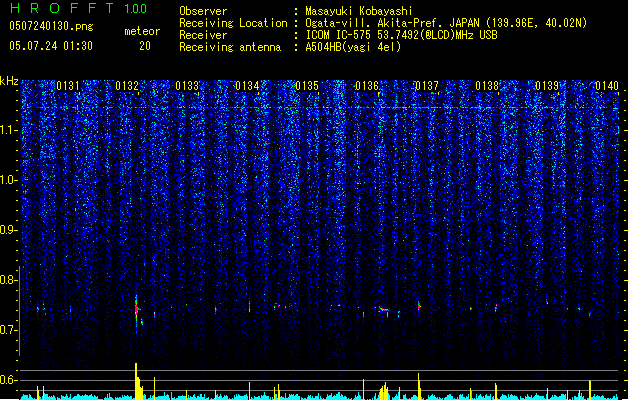Select the ICOM IC-575 53.7492 MHz USB text

pos(401,35)
